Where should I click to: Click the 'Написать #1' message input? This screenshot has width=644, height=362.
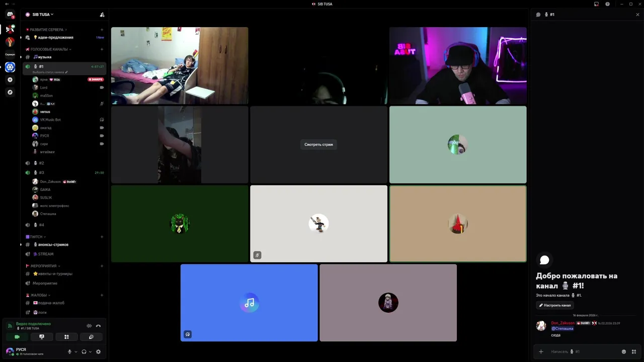click(x=584, y=351)
